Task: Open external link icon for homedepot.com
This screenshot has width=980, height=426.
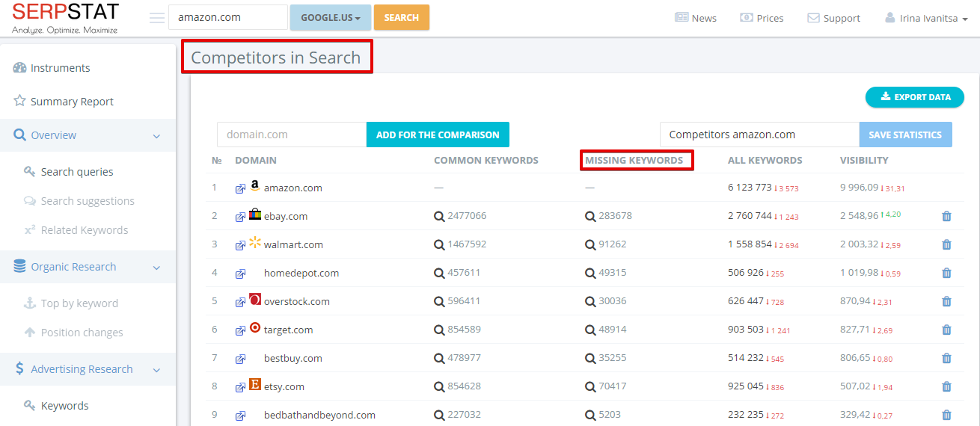Action: pos(240,274)
